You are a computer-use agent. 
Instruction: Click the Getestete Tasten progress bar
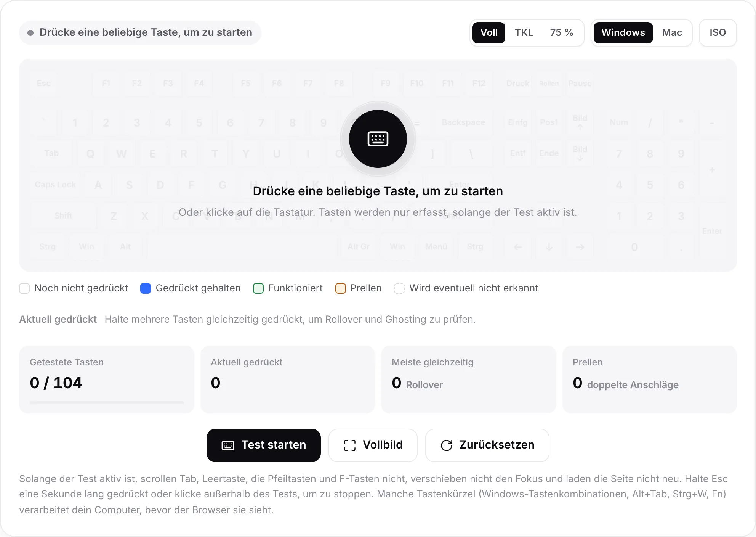(107, 402)
